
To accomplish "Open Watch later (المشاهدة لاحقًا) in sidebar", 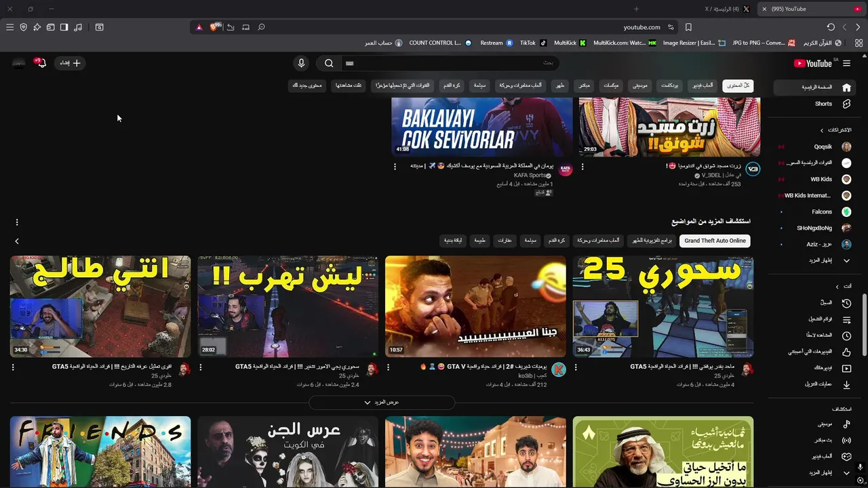I will point(814,335).
